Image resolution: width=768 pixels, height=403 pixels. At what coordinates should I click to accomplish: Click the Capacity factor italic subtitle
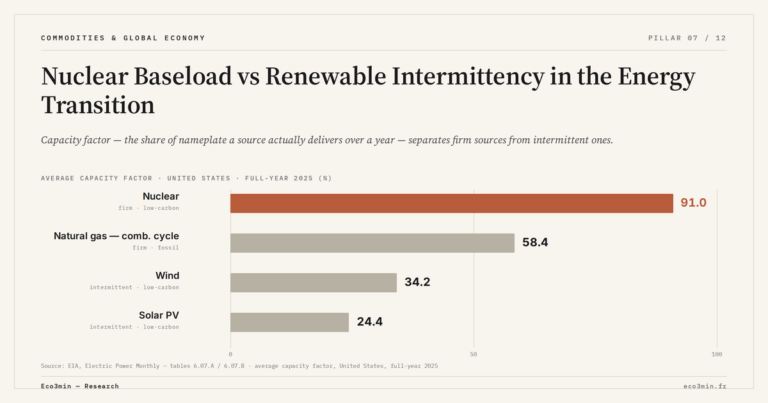[327, 140]
